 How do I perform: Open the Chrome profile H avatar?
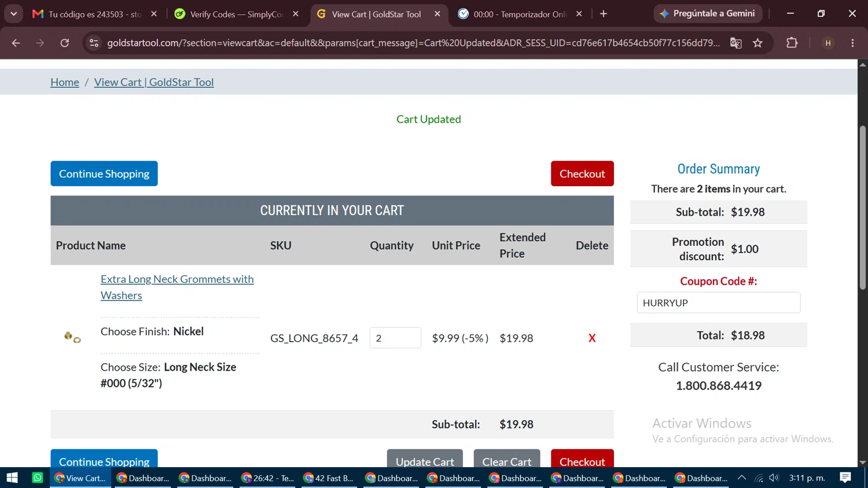[x=828, y=43]
